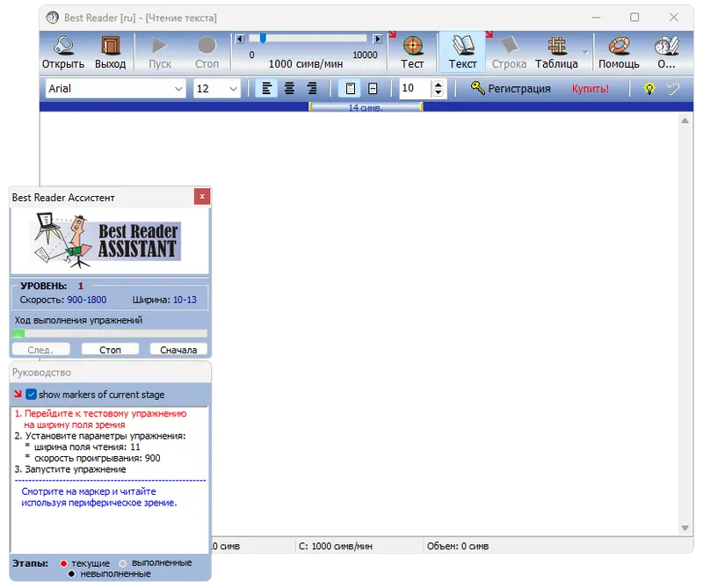This screenshot has width=703, height=588.
Task: Click the scroll-down arrow of the text area
Action: point(685,528)
